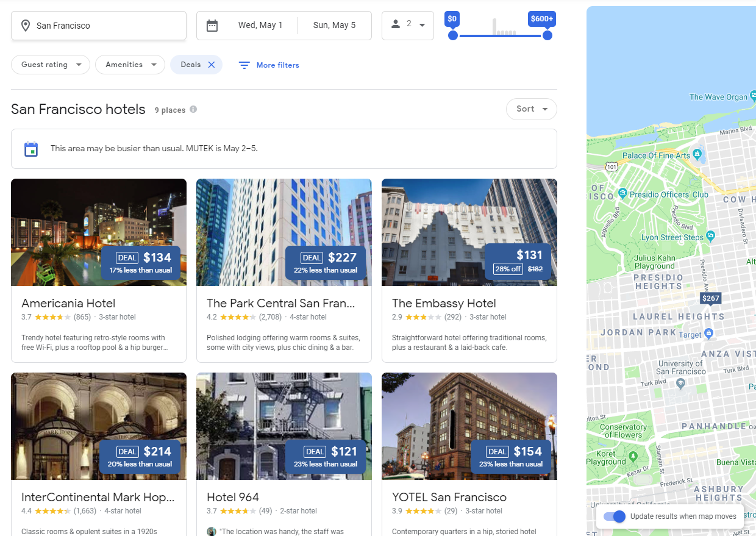Click the location pin icon in the search field

(25, 26)
